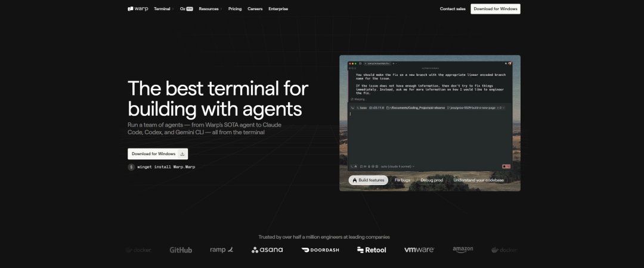Open the Oz page marked NEW
Image resolution: width=644 pixels, height=268 pixels.
coord(186,8)
